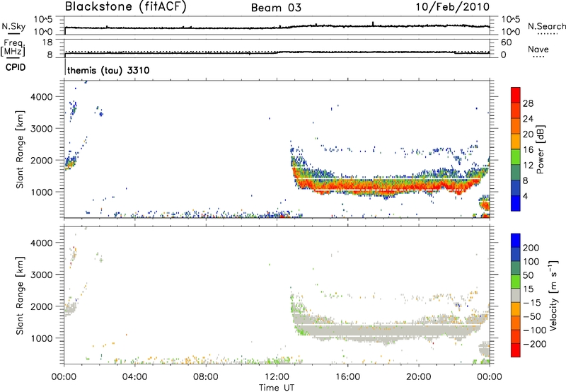Click the "12" value on power colorbar
This screenshot has width=566, height=392.
point(528,166)
